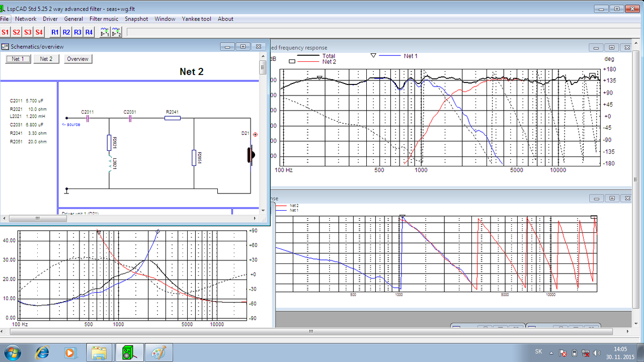Click the R3 recall toolbar icon
This screenshot has width=644, height=362.
pyautogui.click(x=77, y=32)
